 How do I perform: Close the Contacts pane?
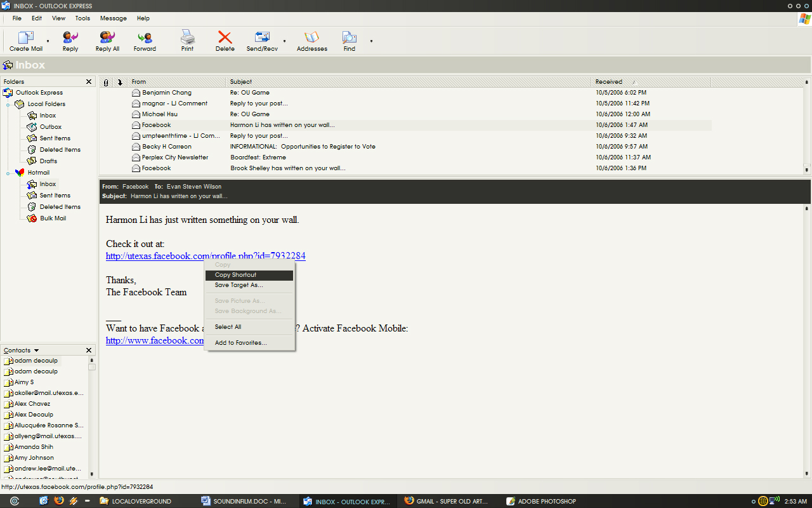pyautogui.click(x=89, y=351)
